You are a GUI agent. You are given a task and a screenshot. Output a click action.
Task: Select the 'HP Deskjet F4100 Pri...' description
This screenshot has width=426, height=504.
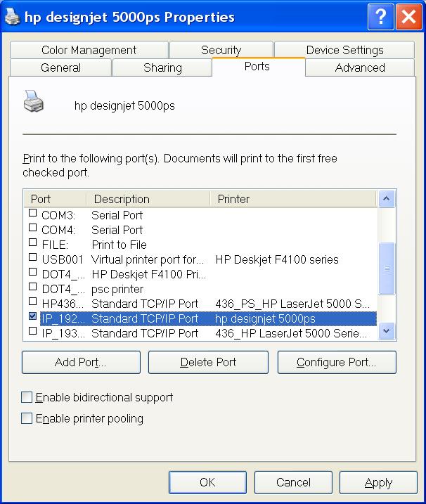click(x=149, y=275)
